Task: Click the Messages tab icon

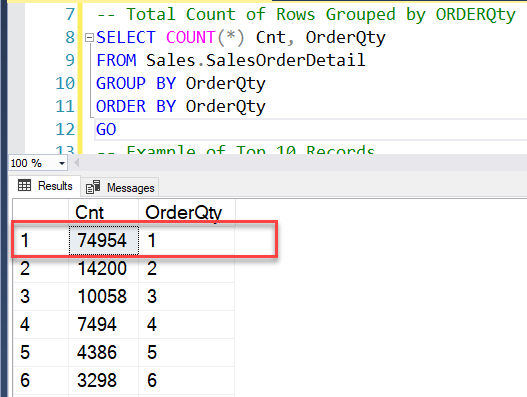Action: (x=93, y=187)
